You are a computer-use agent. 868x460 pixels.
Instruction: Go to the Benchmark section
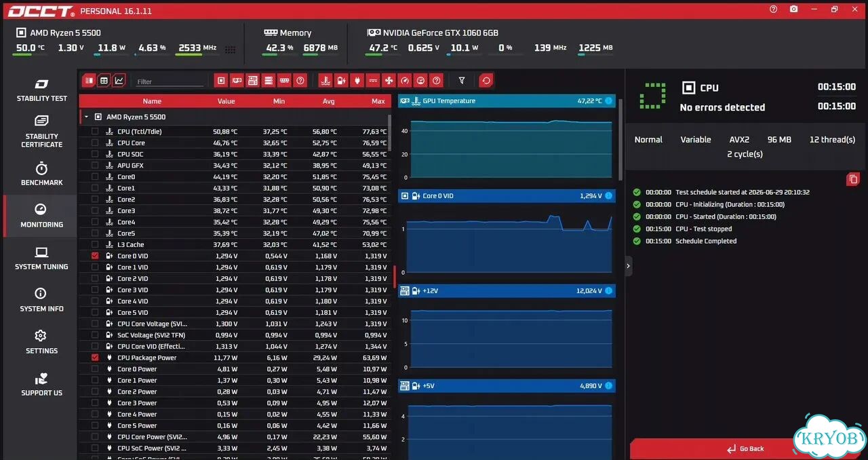[41, 174]
